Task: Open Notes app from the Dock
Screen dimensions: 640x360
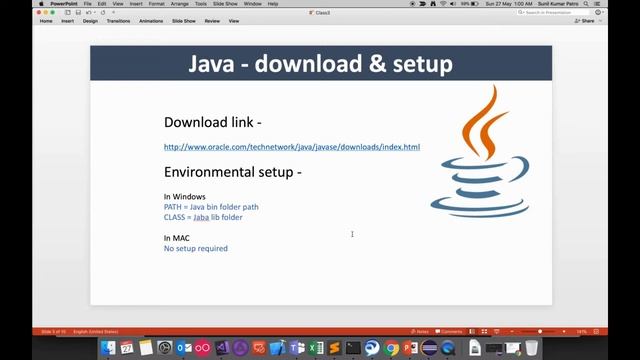Action: (146, 348)
